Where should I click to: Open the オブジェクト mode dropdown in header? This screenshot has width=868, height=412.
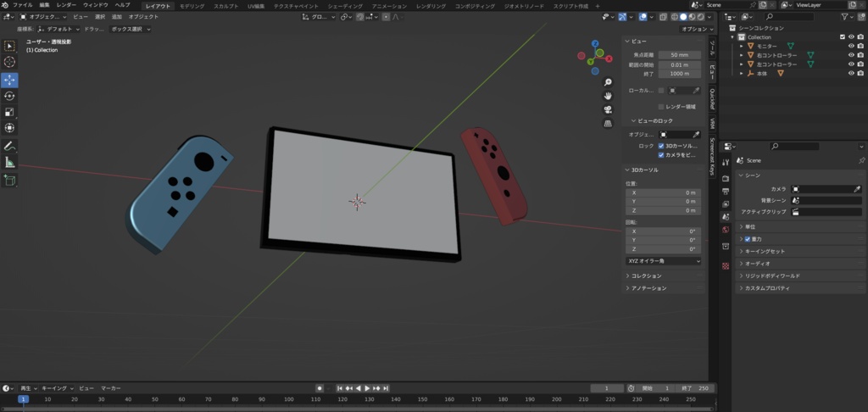coord(43,17)
